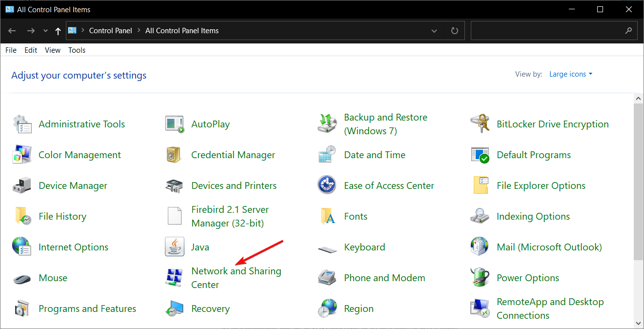Click the Backup and Restore icon
This screenshot has width=644, height=329.
(x=327, y=124)
